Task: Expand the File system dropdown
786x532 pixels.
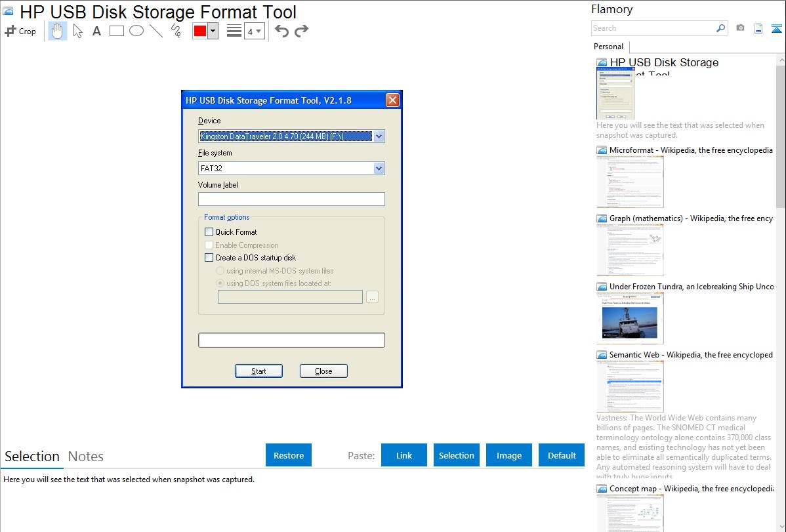Action: coord(378,169)
